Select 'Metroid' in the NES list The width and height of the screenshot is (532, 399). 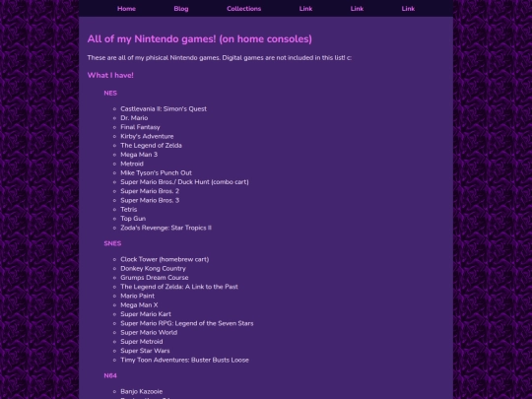coord(132,164)
